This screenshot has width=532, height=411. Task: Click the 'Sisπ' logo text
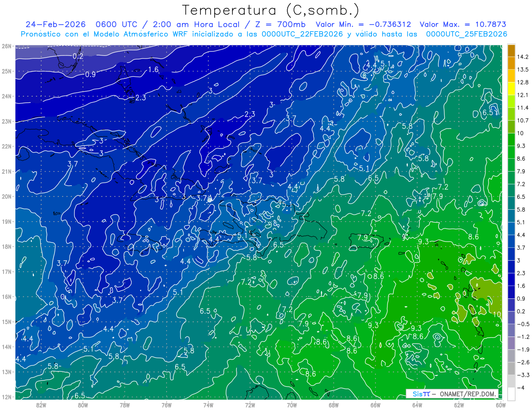click(x=421, y=394)
